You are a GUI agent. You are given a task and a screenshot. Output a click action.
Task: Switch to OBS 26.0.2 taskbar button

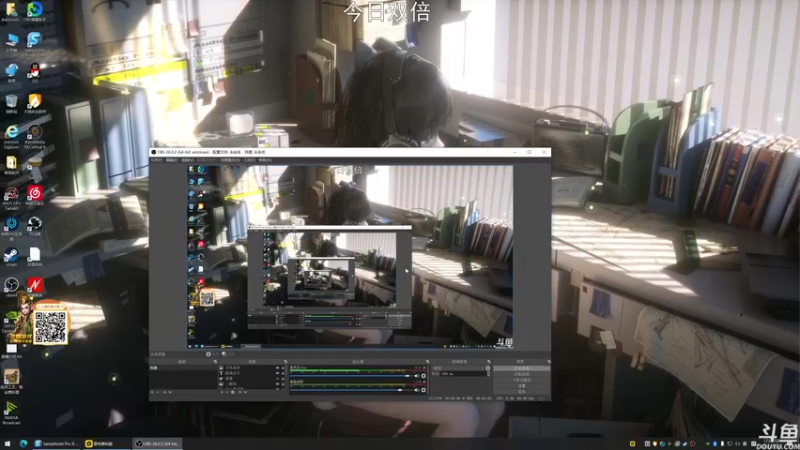click(157, 444)
